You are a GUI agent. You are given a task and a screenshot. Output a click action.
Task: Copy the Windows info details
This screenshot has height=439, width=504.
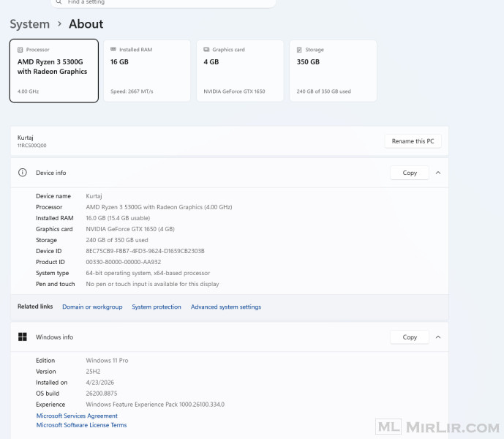[410, 337]
